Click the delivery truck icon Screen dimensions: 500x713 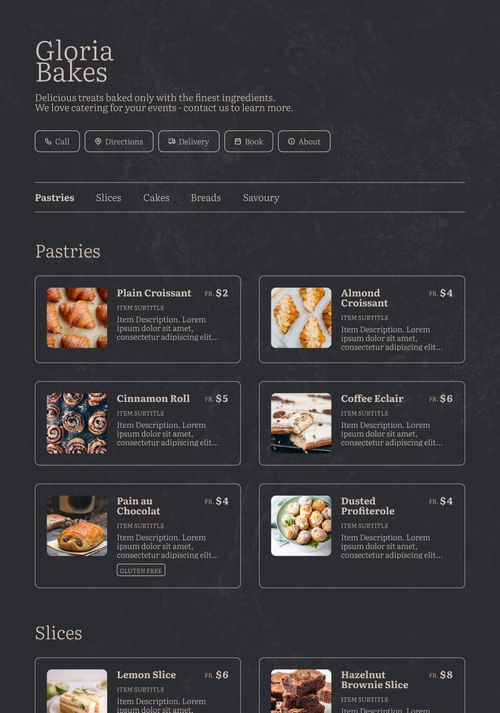tap(171, 141)
